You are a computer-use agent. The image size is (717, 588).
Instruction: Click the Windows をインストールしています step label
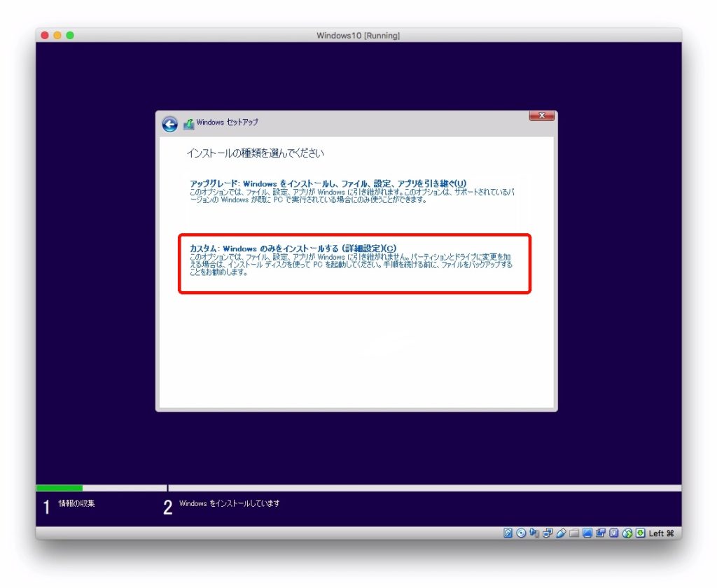coord(229,503)
